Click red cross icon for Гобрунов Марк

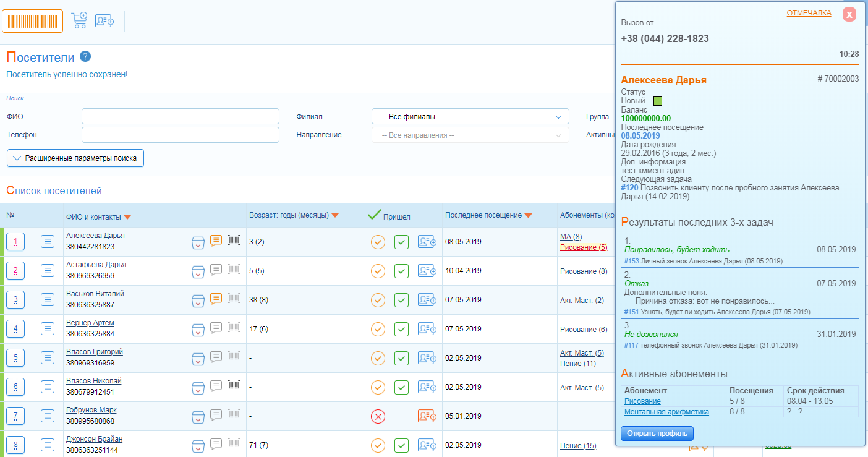(x=378, y=416)
